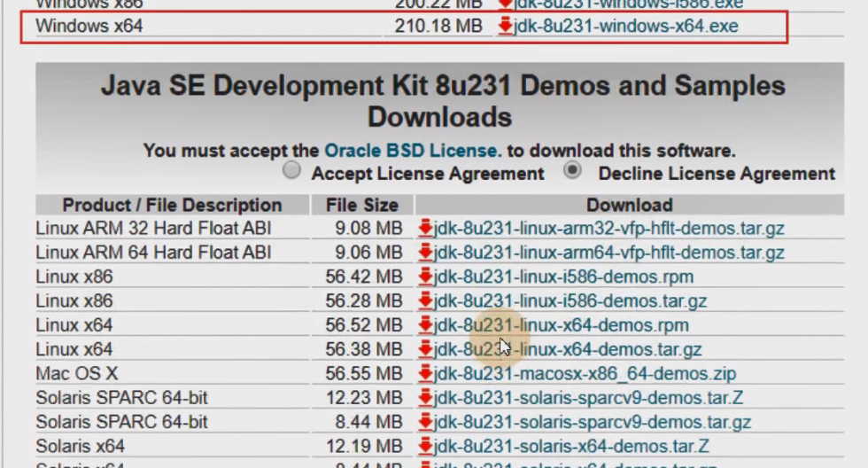The image size is (868, 468).
Task: Click download arrow icon for macosx-x86_64-demos.zip
Action: tap(425, 373)
